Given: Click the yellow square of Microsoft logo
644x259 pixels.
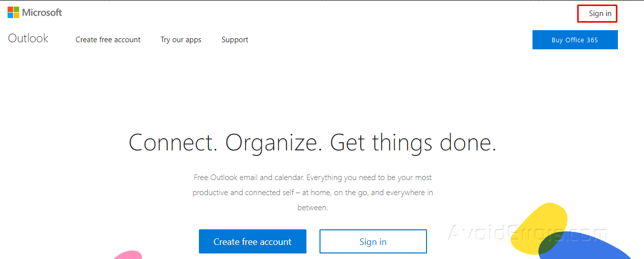Looking at the screenshot, I should pos(16,15).
